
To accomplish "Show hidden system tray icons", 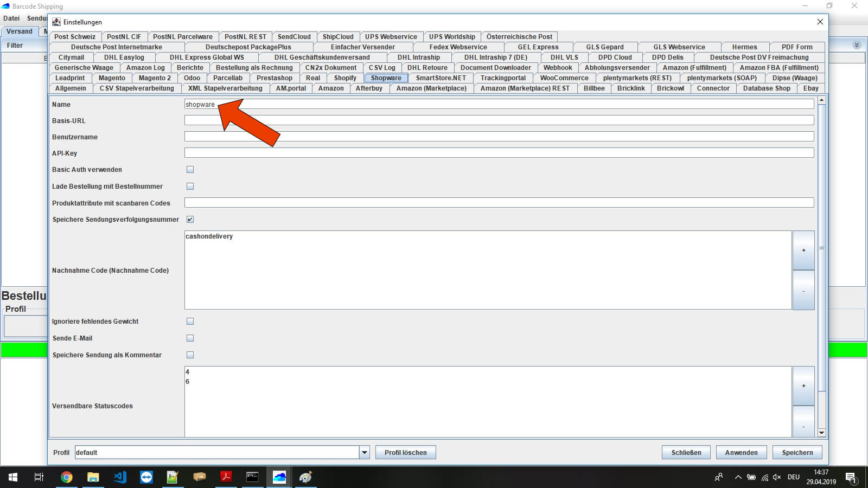I will point(738,477).
